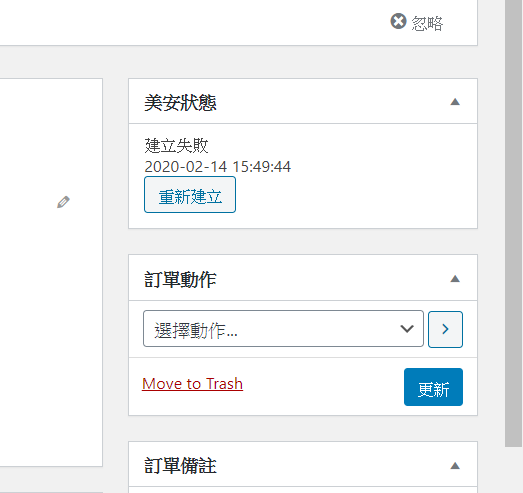Screen dimensions: 523x493
Task: Collapse the 訂單備註 panel via triangle
Action: [x=455, y=466]
